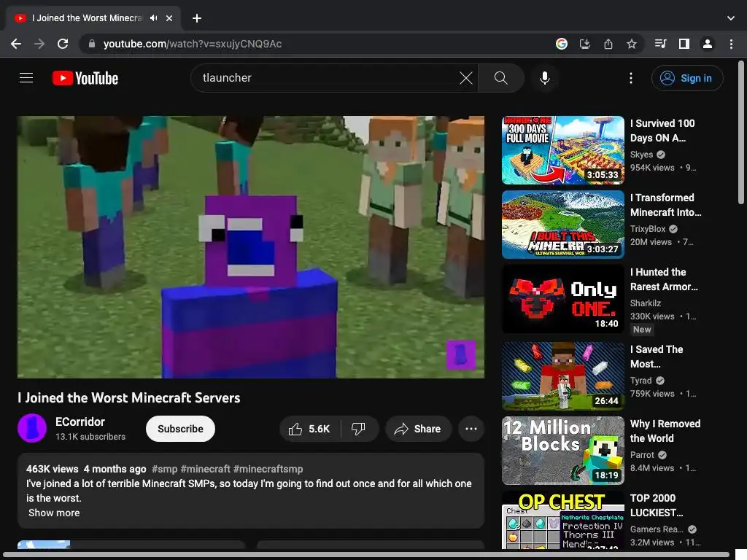
Task: Click the video player area
Action: [251, 247]
